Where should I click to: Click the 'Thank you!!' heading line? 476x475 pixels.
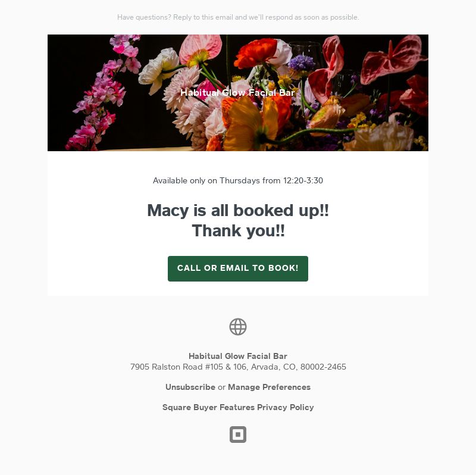[238, 230]
